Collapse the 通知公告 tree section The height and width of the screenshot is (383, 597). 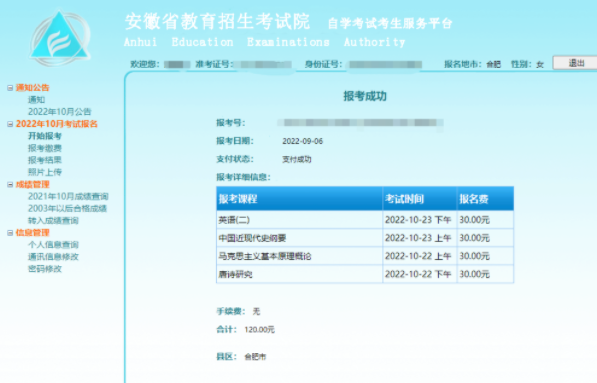pos(10,88)
